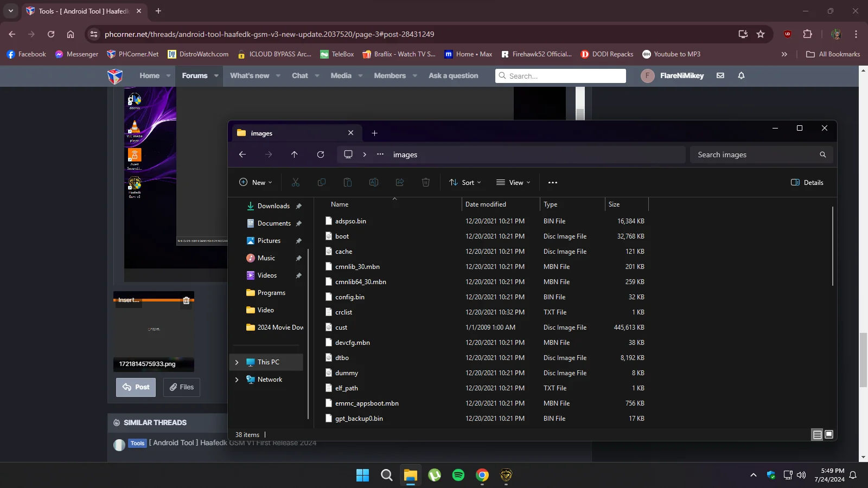Click the Share icon in Explorer toolbar
The width and height of the screenshot is (868, 488).
point(400,183)
